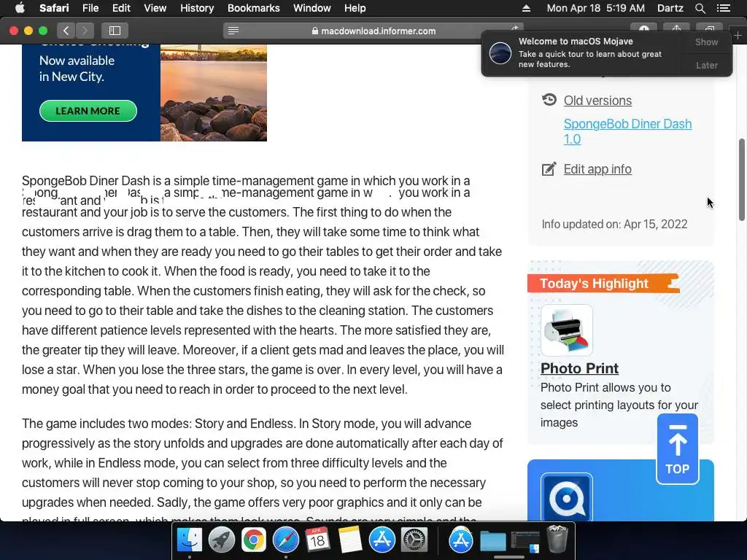Click the eject icon in the menu bar

pos(526,8)
